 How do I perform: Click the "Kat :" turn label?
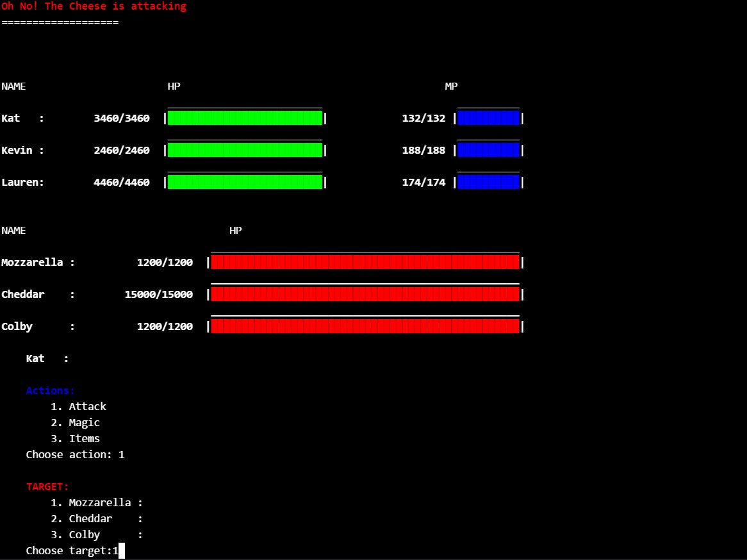(47, 358)
